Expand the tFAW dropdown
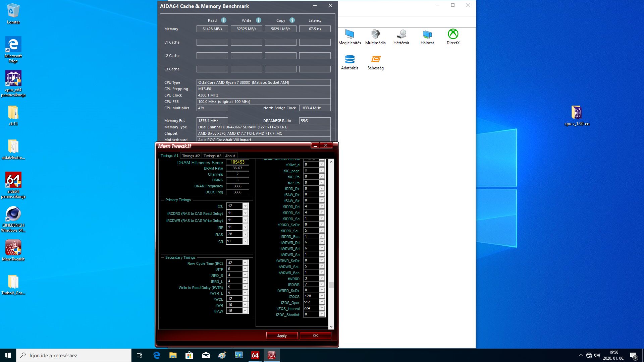 point(245,311)
